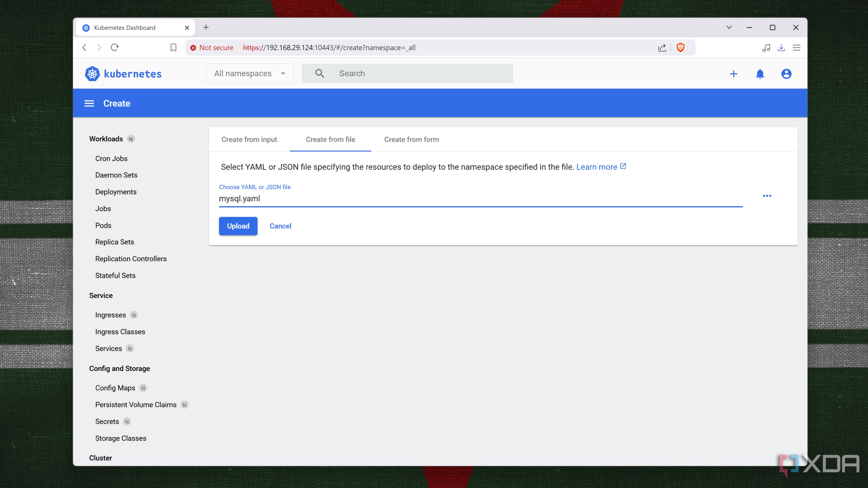Open Storage Classes in sidebar

pyautogui.click(x=121, y=438)
